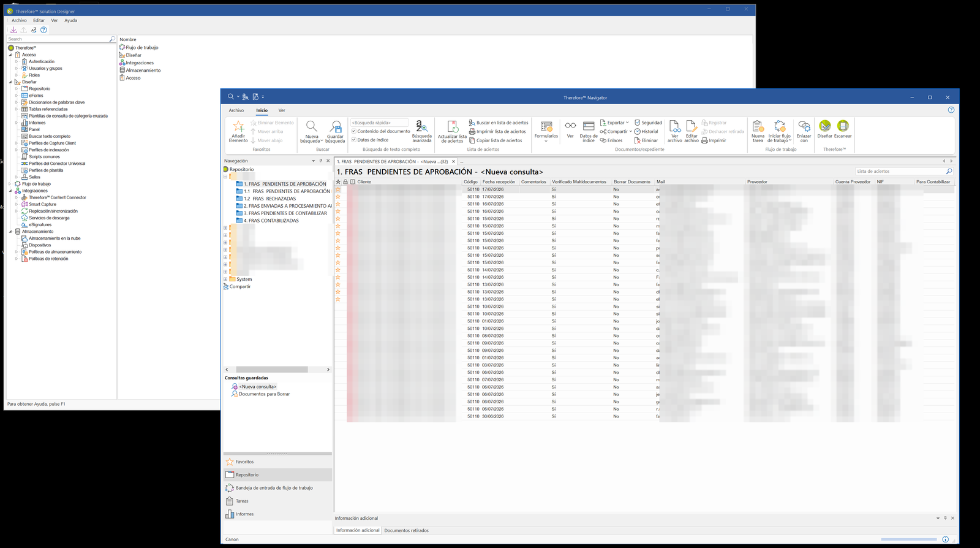This screenshot has width=980, height=548.
Task: Select Bandeja de entrada de flujo de trabajo
Action: pyautogui.click(x=274, y=488)
